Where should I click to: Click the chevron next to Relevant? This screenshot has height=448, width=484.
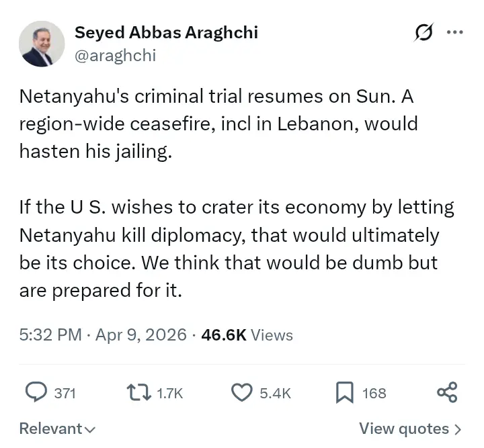[90, 429]
